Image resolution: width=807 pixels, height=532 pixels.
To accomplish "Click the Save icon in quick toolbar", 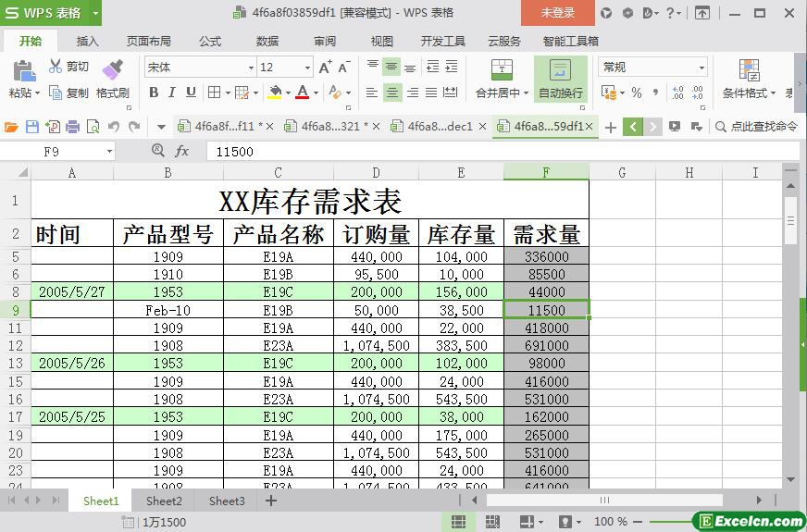I will point(32,127).
